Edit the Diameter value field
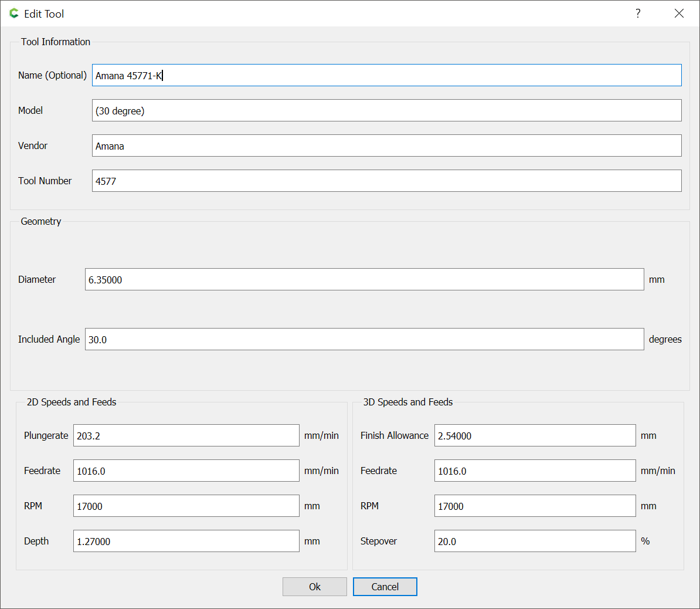This screenshot has height=609, width=700. pos(364,279)
